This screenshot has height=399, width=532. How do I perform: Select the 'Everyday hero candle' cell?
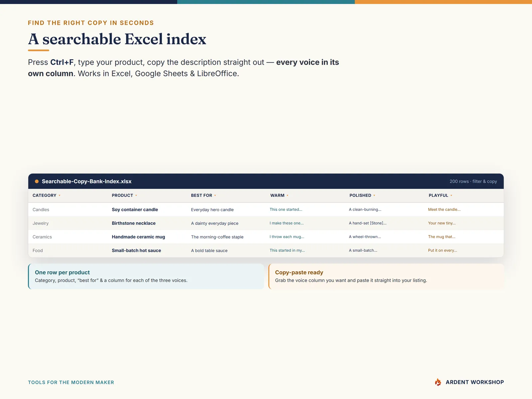(212, 209)
